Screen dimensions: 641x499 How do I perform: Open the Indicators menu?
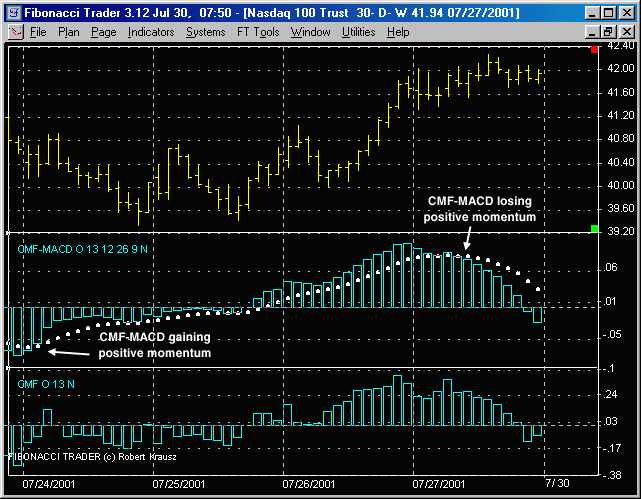[151, 32]
